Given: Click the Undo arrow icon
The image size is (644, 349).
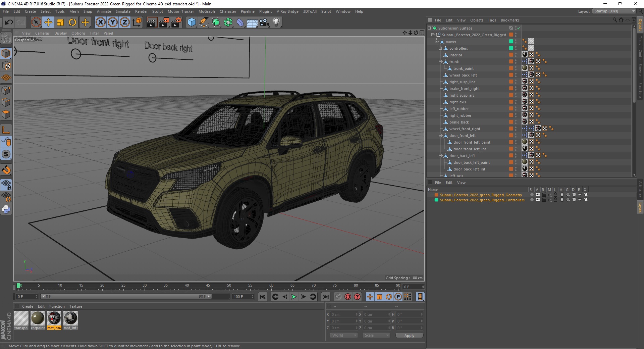Looking at the screenshot, I should coord(9,22).
